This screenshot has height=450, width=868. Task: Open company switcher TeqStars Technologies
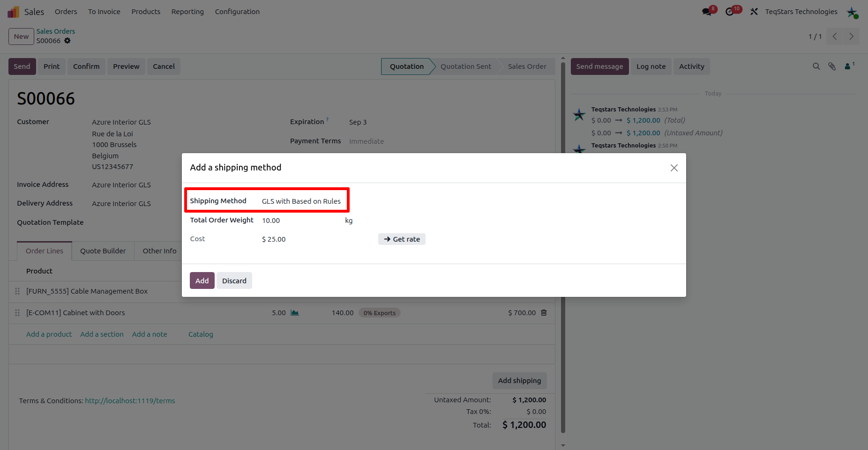[801, 12]
